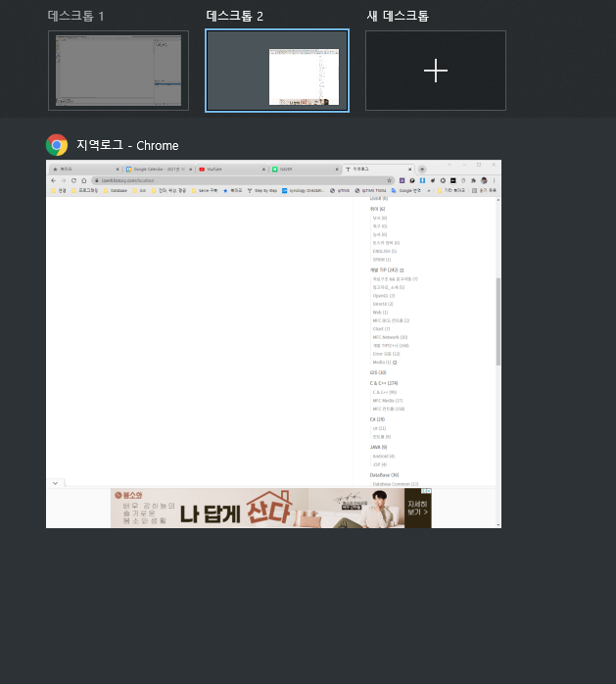Image resolution: width=616 pixels, height=684 pixels.
Task: Click the JAVA (9) category link
Action: [378, 447]
